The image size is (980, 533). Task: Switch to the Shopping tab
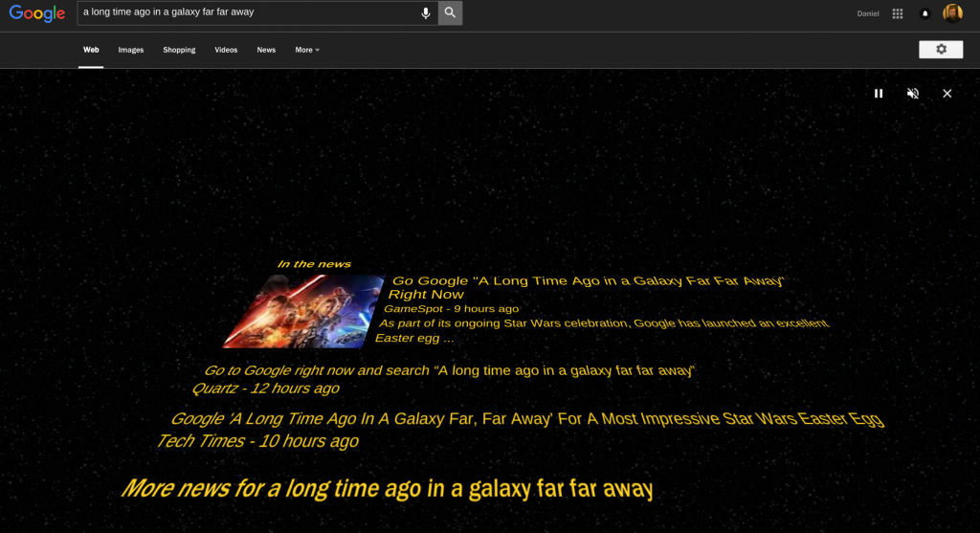pos(179,50)
